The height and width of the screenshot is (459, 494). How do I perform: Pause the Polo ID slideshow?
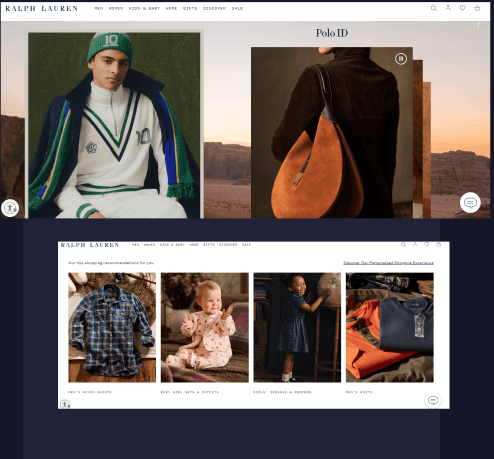click(401, 59)
